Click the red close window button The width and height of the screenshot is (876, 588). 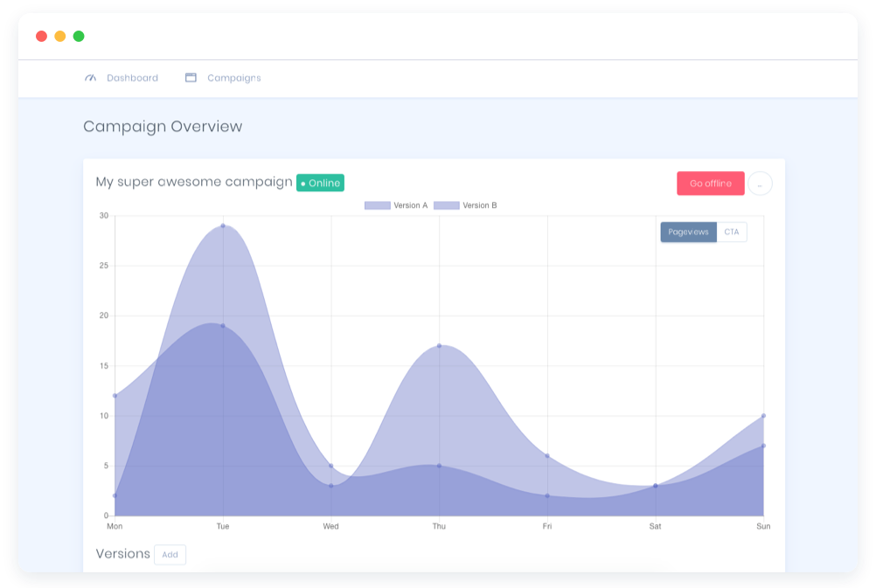[x=41, y=37]
